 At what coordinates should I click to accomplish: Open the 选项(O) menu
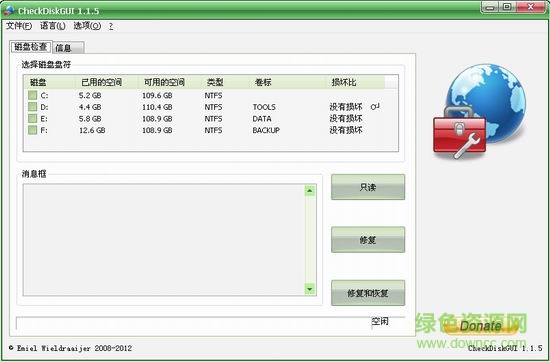[x=87, y=26]
